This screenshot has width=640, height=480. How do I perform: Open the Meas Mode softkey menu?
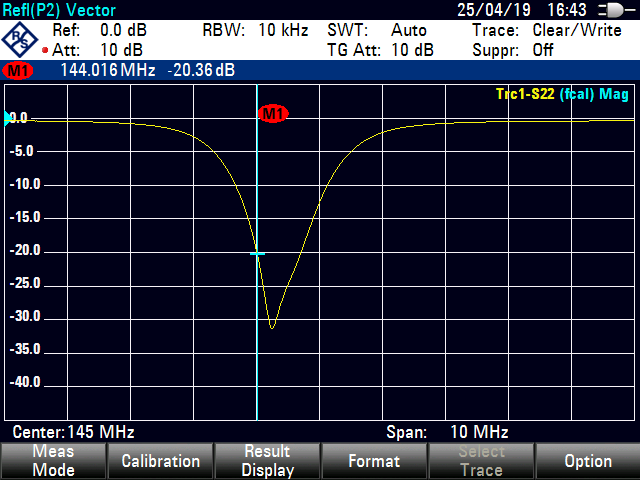53,461
